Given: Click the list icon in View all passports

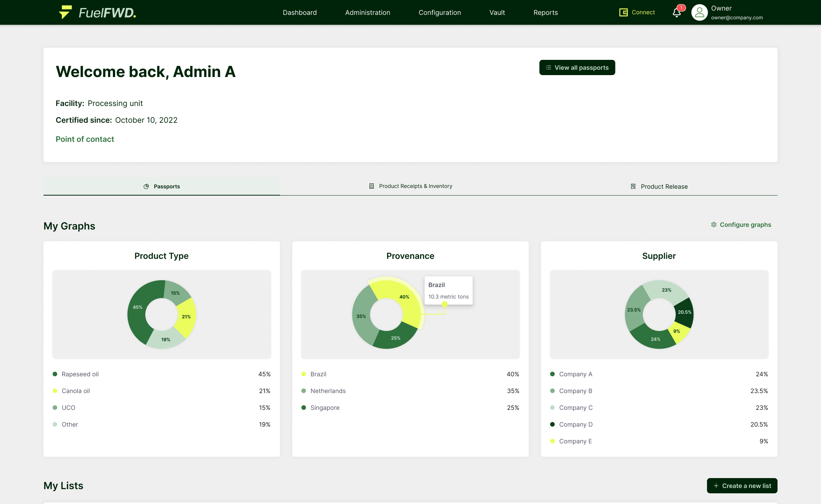Looking at the screenshot, I should tap(548, 67).
